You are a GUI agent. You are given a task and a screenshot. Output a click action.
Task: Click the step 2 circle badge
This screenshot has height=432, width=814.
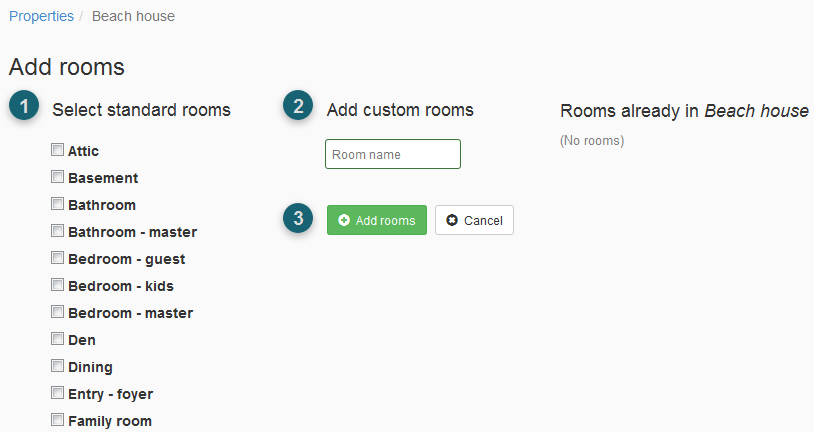click(298, 106)
